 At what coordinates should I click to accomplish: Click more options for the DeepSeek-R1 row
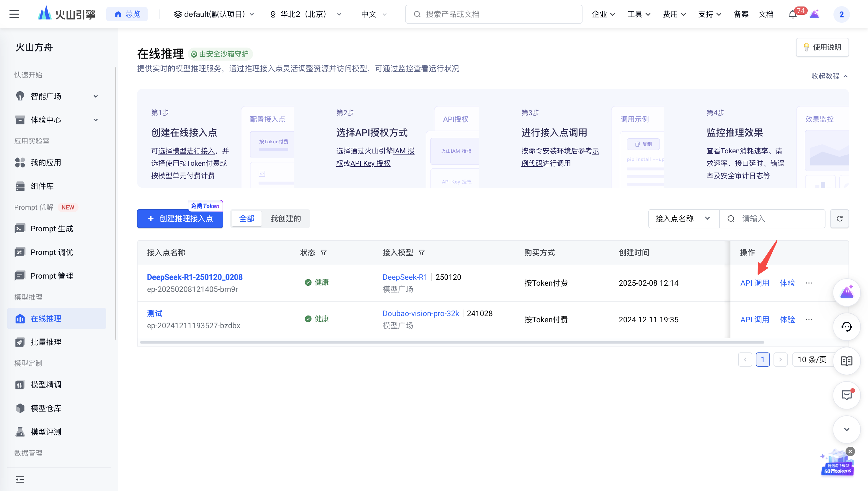point(809,283)
